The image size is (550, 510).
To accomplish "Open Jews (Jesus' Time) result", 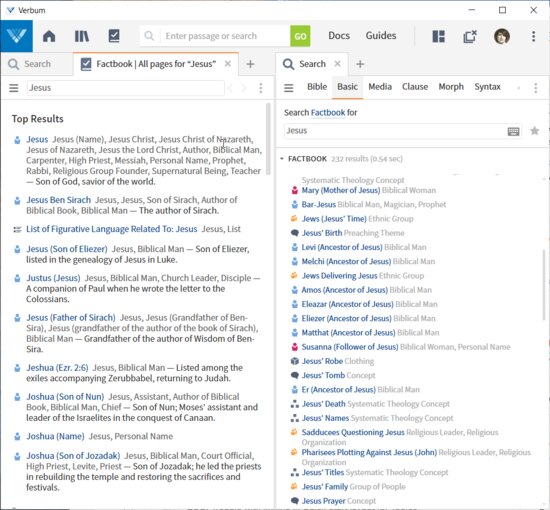I will click(334, 219).
